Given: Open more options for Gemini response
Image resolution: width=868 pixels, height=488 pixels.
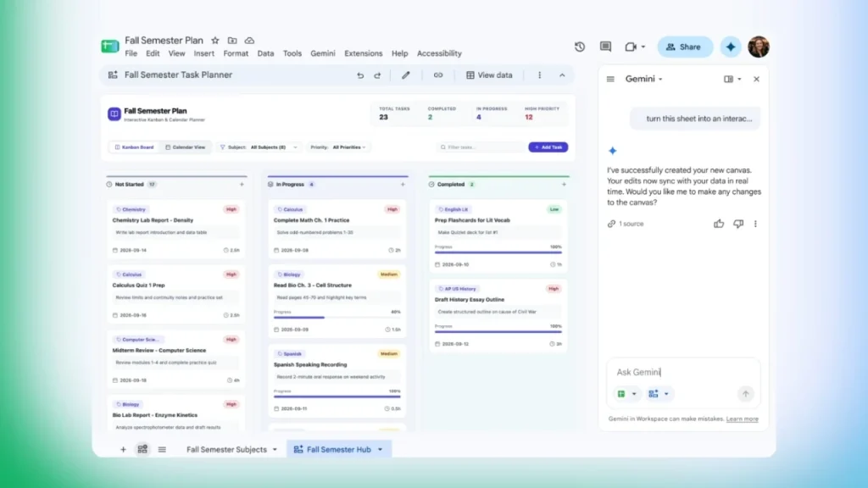Looking at the screenshot, I should [755, 224].
